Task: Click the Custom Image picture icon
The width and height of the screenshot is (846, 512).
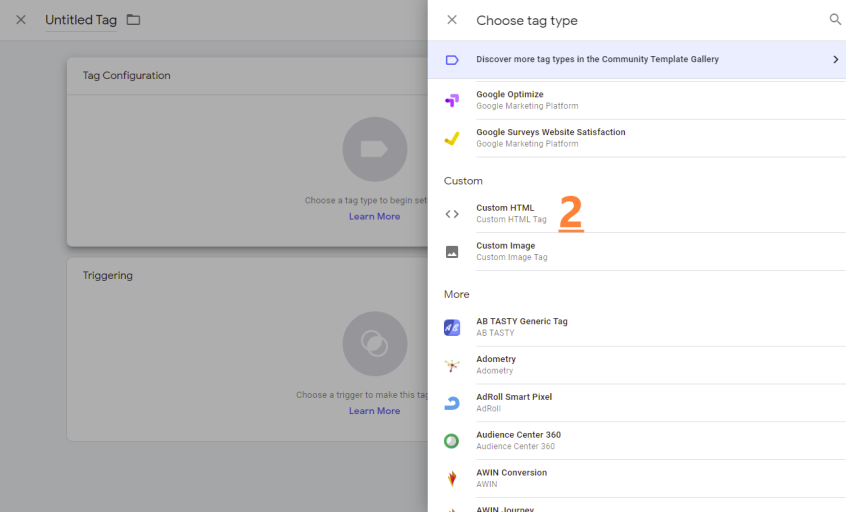Action: point(452,252)
